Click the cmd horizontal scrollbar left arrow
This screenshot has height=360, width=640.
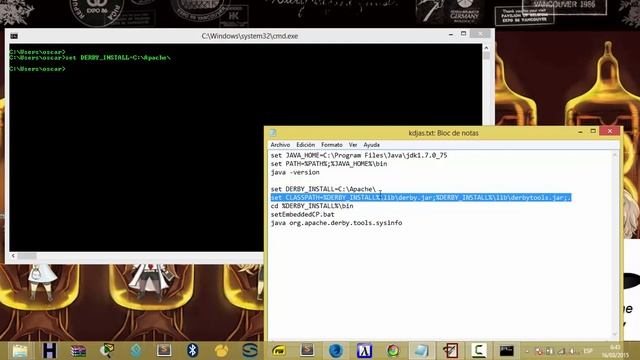click(x=13, y=256)
